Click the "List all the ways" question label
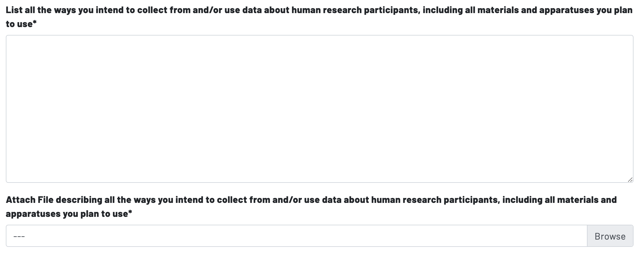Viewport: 644px width, 255px height. [319, 10]
